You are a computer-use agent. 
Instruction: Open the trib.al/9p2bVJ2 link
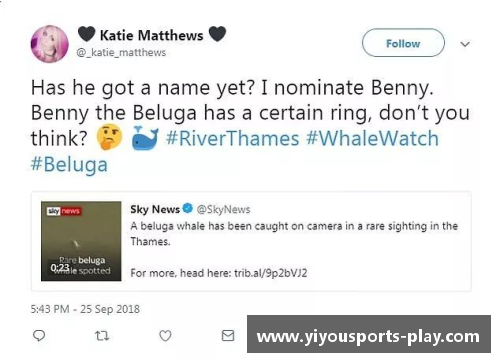271,273
